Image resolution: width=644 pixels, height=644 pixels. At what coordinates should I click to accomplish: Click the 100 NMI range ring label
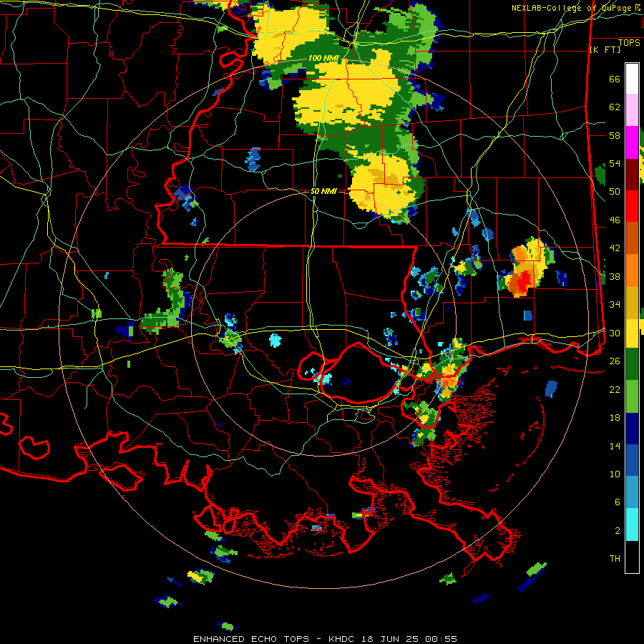[323, 58]
